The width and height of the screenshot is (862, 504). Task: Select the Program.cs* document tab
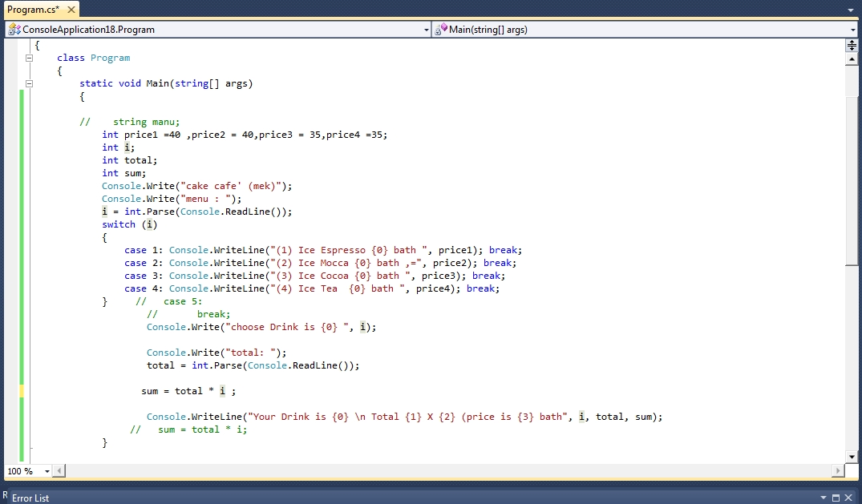click(x=33, y=10)
